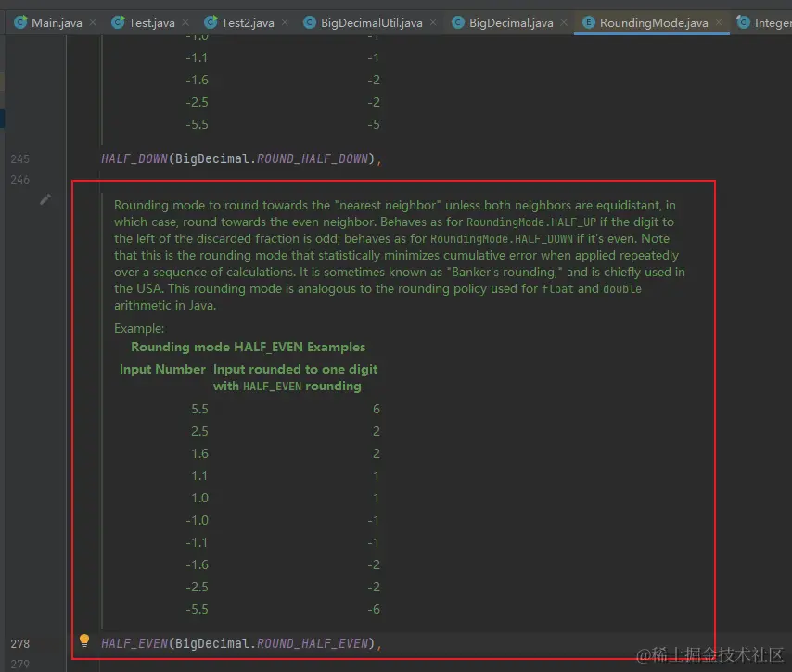Click 'Input rounded to one digit' header

click(296, 369)
